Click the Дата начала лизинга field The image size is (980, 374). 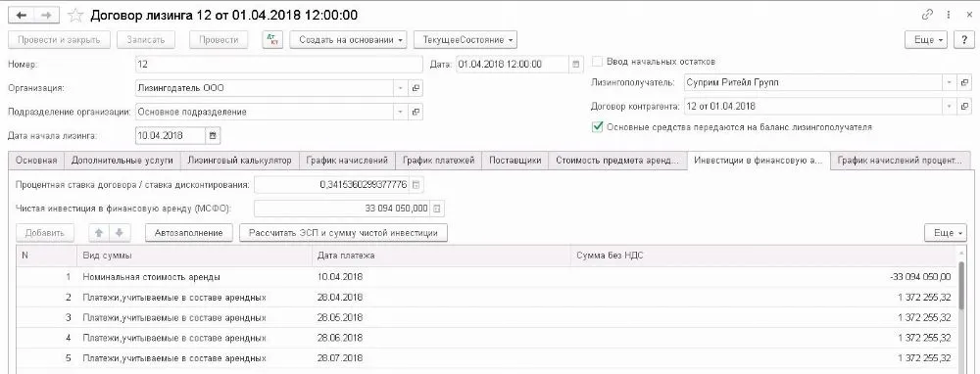click(x=171, y=135)
